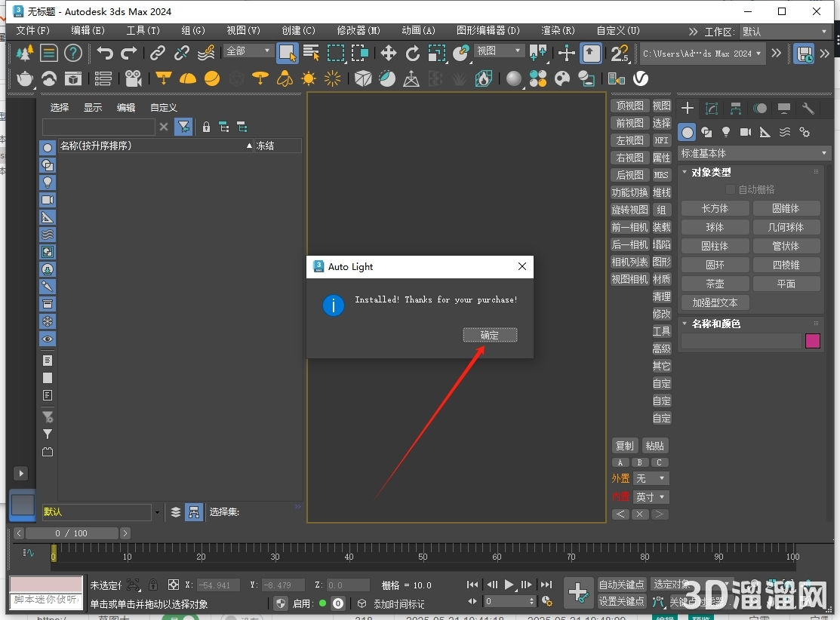Open the 英寸 units dropdown
This screenshot has width=840, height=620.
click(x=651, y=497)
